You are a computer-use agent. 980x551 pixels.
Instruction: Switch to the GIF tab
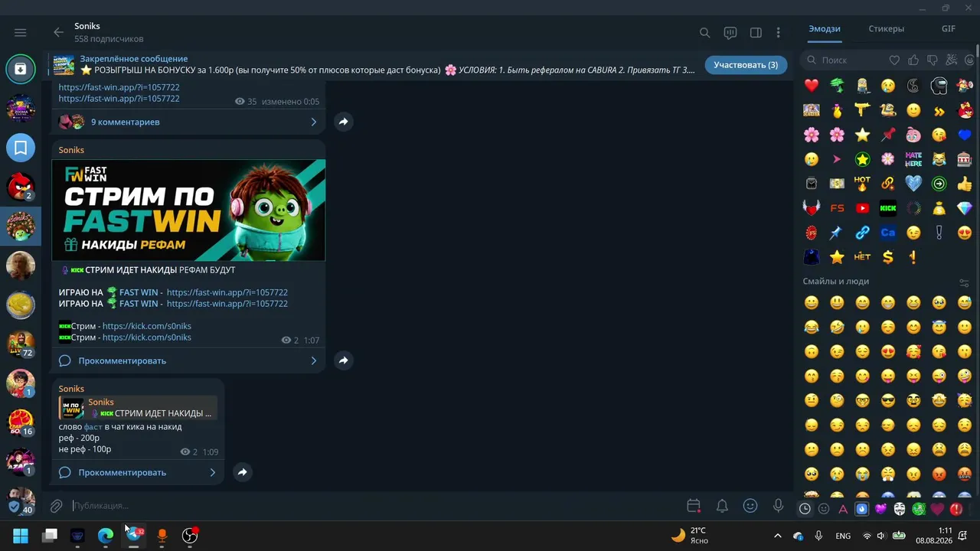[949, 29]
